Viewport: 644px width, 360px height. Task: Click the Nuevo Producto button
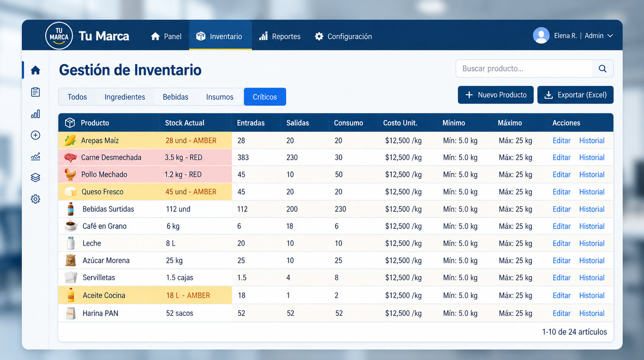pyautogui.click(x=495, y=95)
